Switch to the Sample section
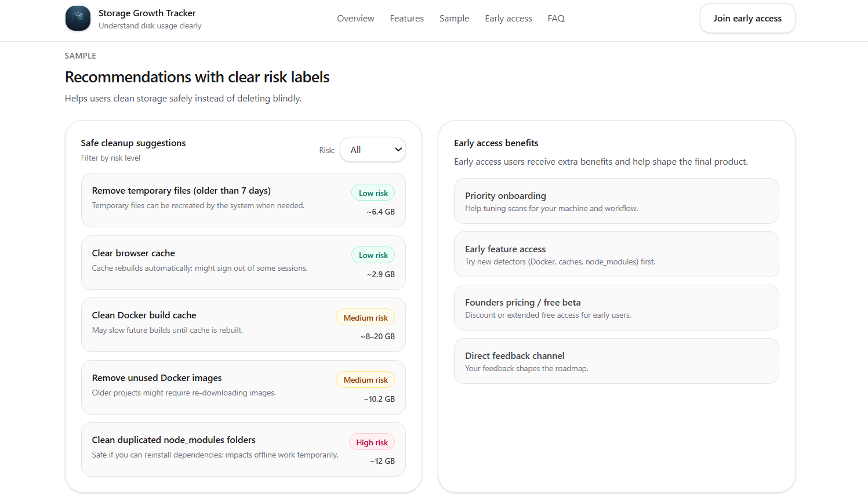Viewport: 868px width, 501px height. click(x=454, y=18)
